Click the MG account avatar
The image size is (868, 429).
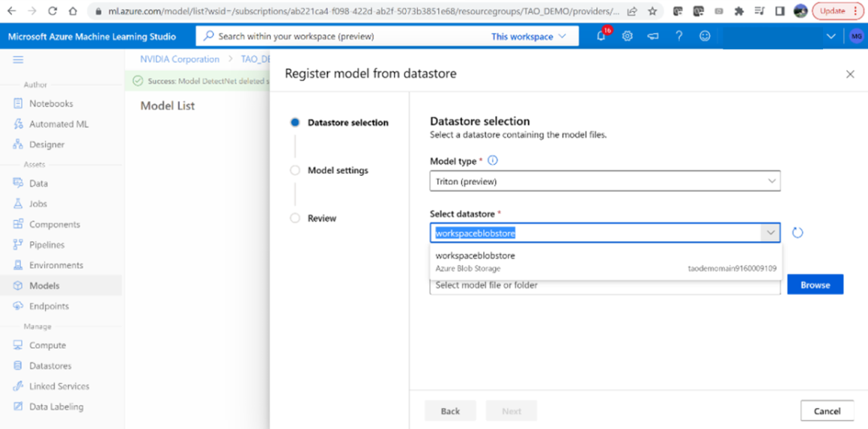(856, 36)
